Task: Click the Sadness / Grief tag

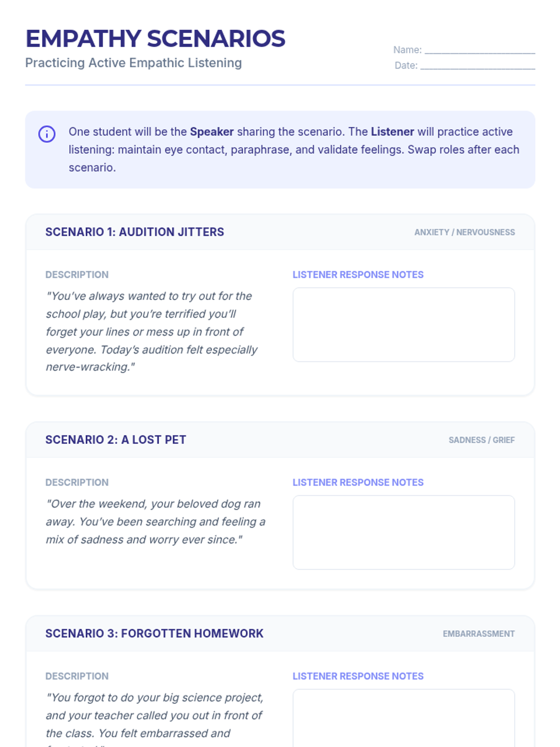Action: tap(482, 440)
